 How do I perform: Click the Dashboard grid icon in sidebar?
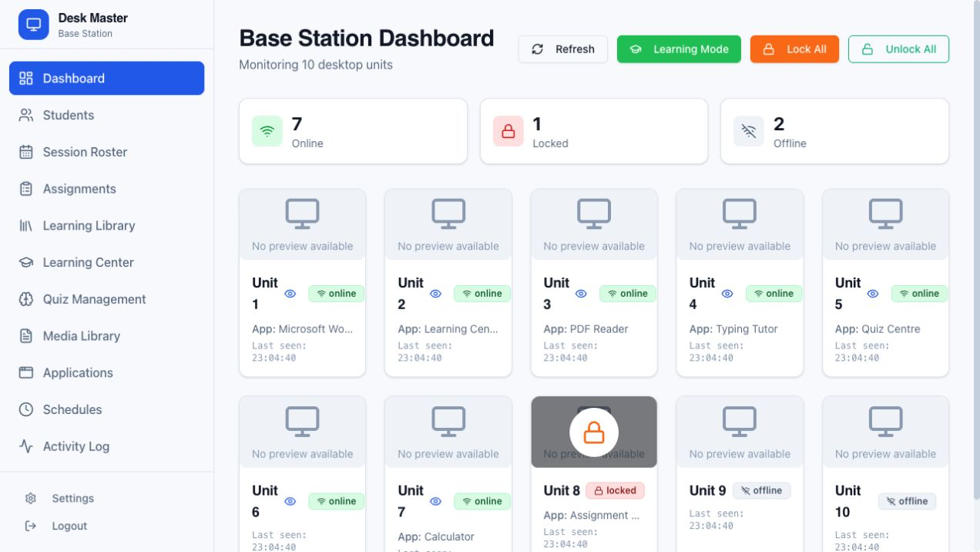[26, 78]
